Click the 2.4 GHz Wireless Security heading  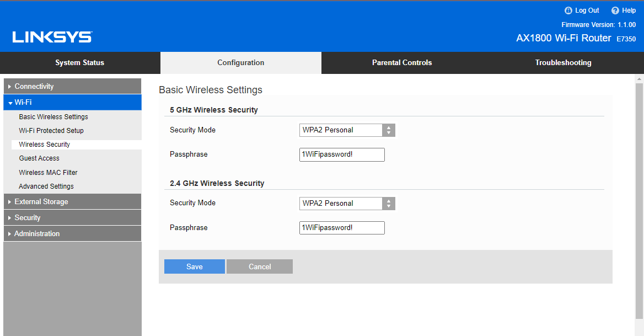coord(217,183)
